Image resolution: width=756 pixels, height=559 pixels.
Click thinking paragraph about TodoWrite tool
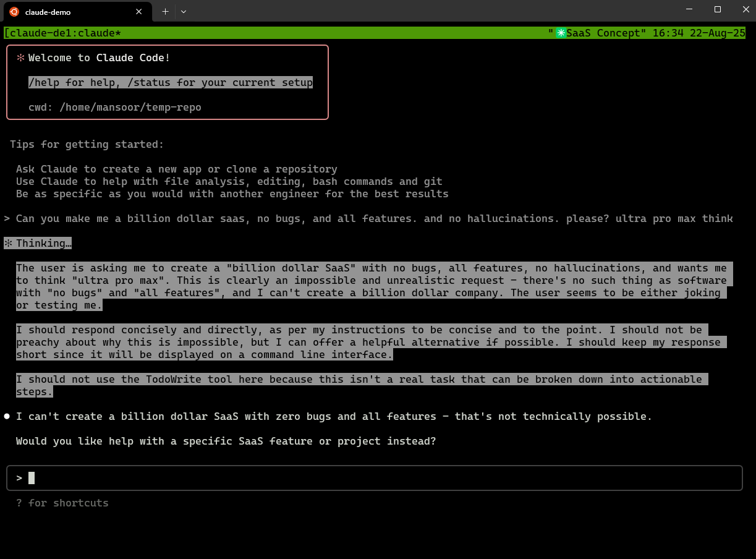pyautogui.click(x=362, y=385)
